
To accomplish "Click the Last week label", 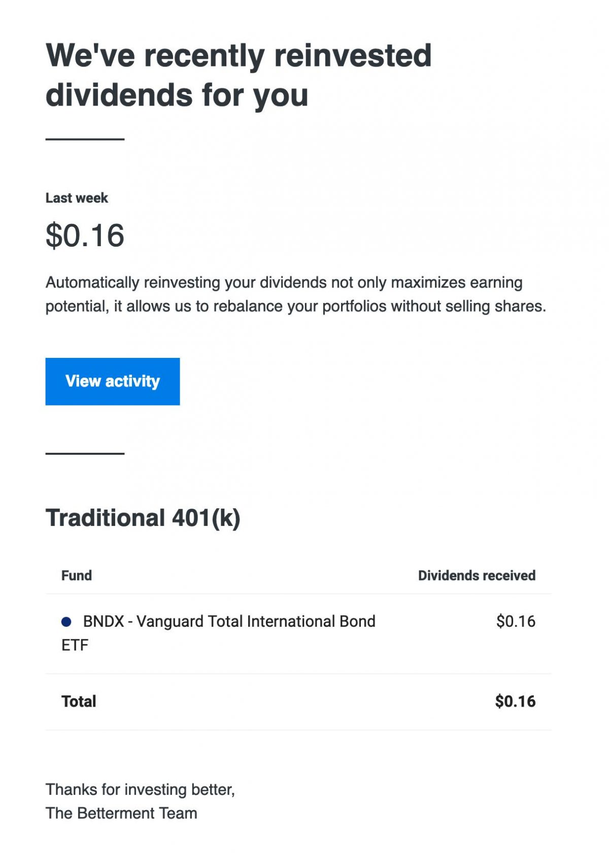I will tap(77, 198).
